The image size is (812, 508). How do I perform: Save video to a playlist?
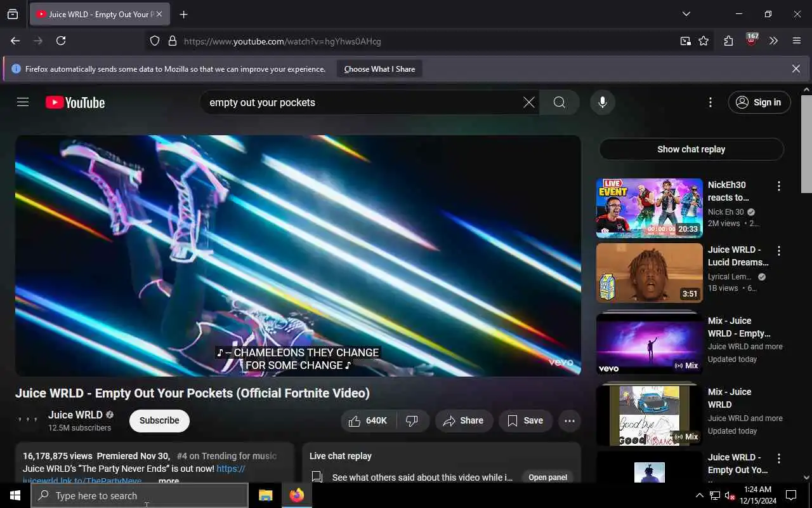pyautogui.click(x=525, y=420)
